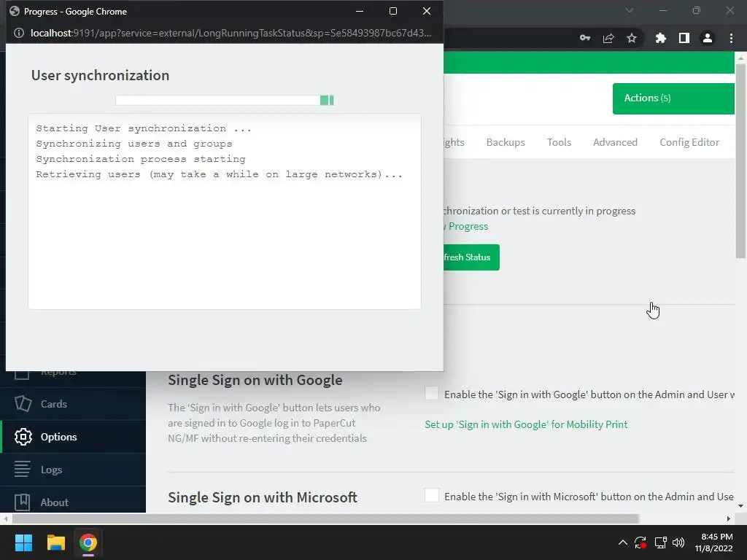
Task: Close the Progress popup window
Action: [426, 11]
